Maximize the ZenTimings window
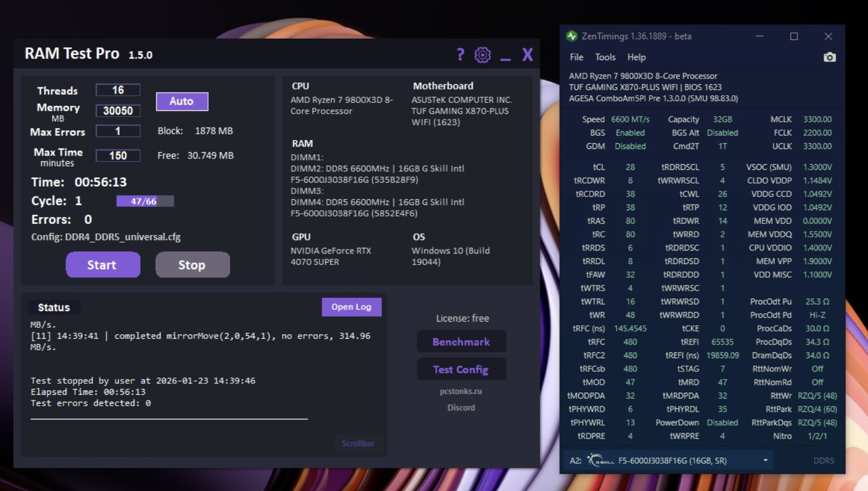Image resolution: width=868 pixels, height=491 pixels. pos(794,36)
